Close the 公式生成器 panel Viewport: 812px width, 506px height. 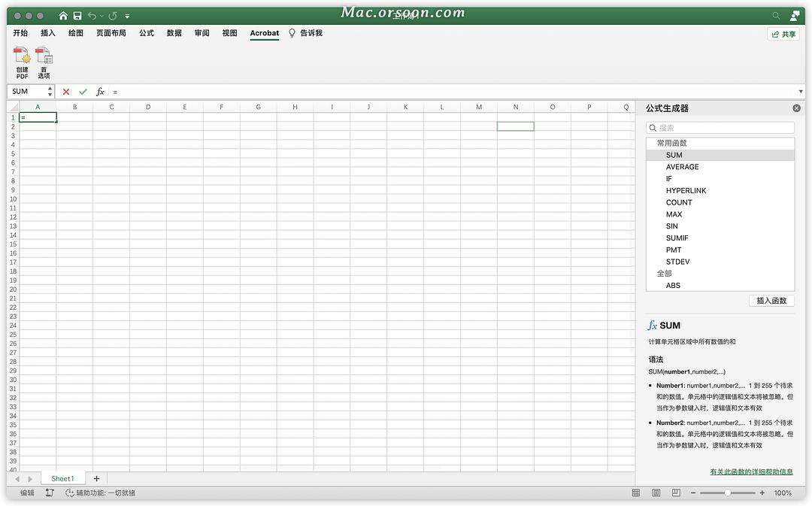(796, 108)
